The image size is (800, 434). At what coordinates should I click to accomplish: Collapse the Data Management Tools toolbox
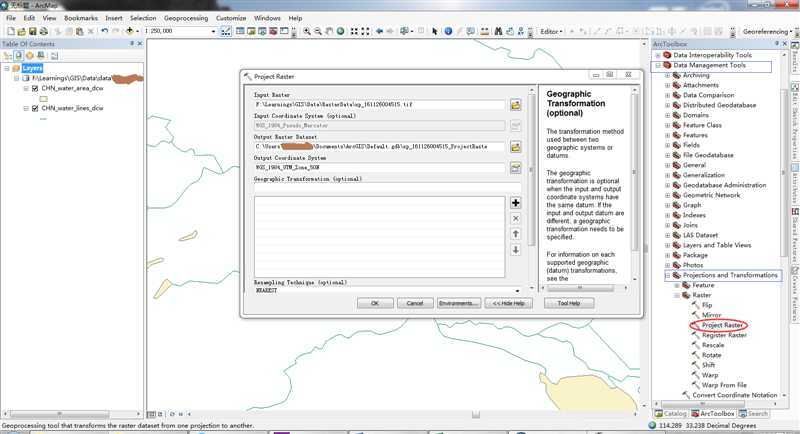tap(658, 65)
